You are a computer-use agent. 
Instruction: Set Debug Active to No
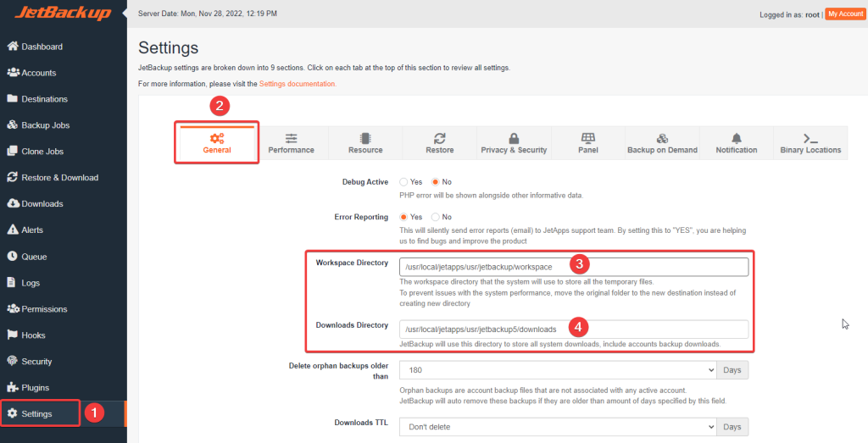pos(436,182)
